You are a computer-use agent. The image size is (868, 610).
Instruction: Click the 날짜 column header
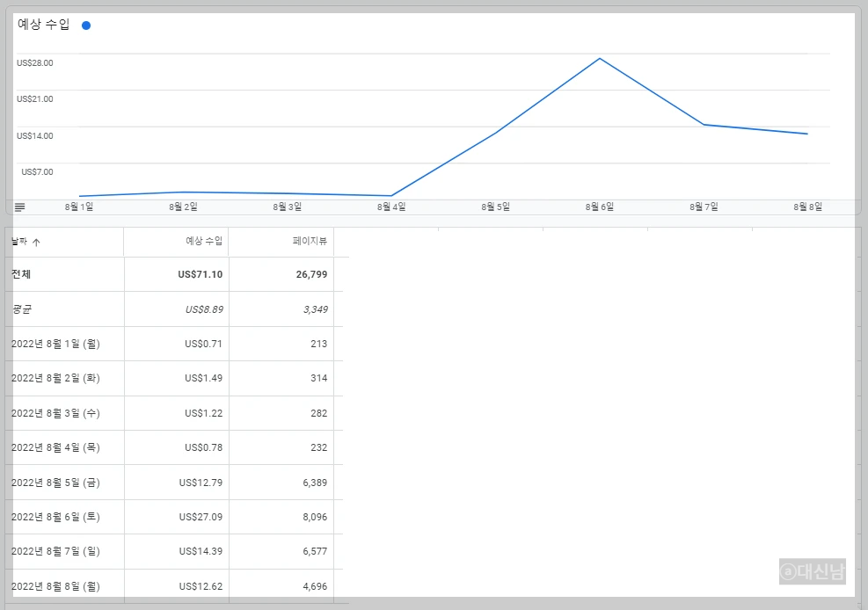[x=18, y=242]
